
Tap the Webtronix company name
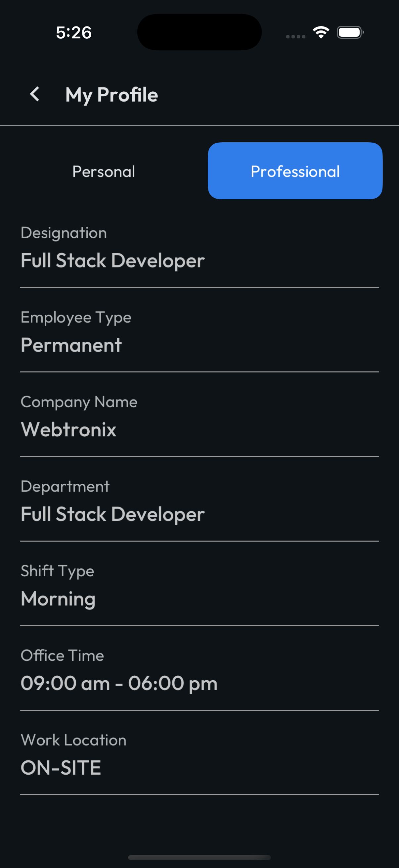pyautogui.click(x=68, y=430)
